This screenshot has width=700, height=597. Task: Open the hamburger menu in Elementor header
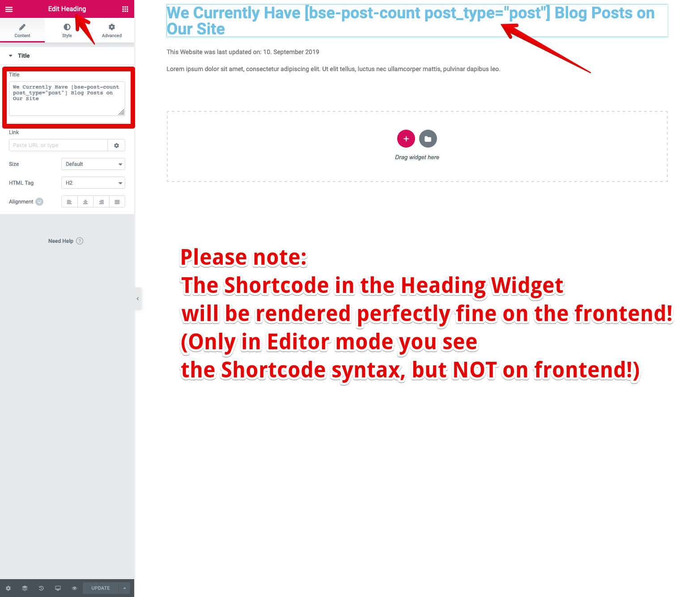[x=9, y=9]
